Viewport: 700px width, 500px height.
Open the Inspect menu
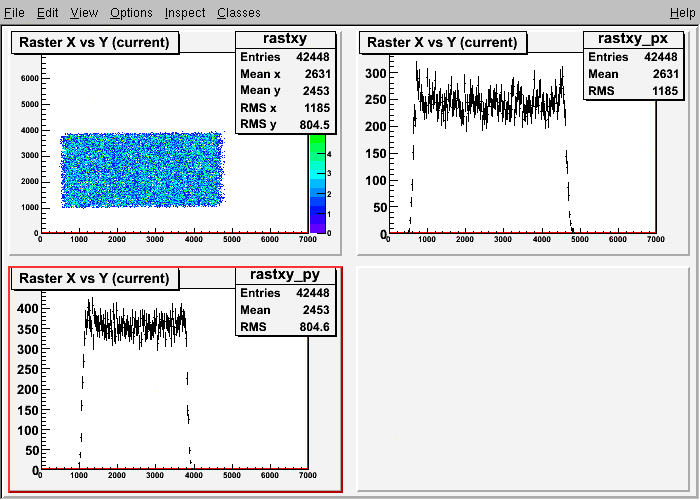coord(185,12)
